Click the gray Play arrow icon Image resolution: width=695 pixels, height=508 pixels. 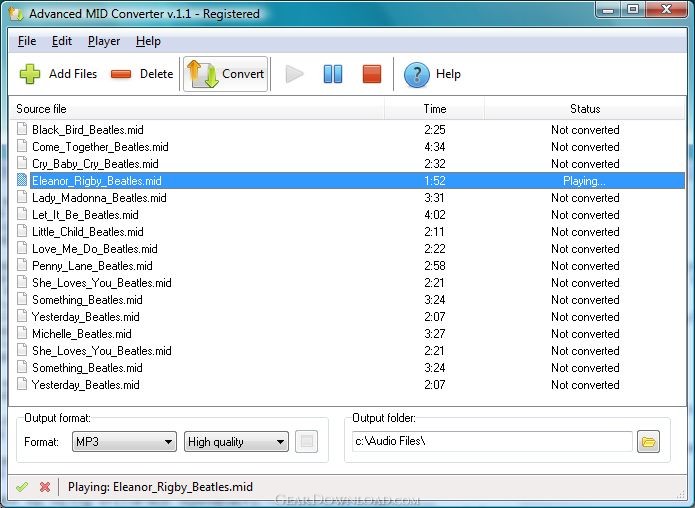click(x=294, y=74)
